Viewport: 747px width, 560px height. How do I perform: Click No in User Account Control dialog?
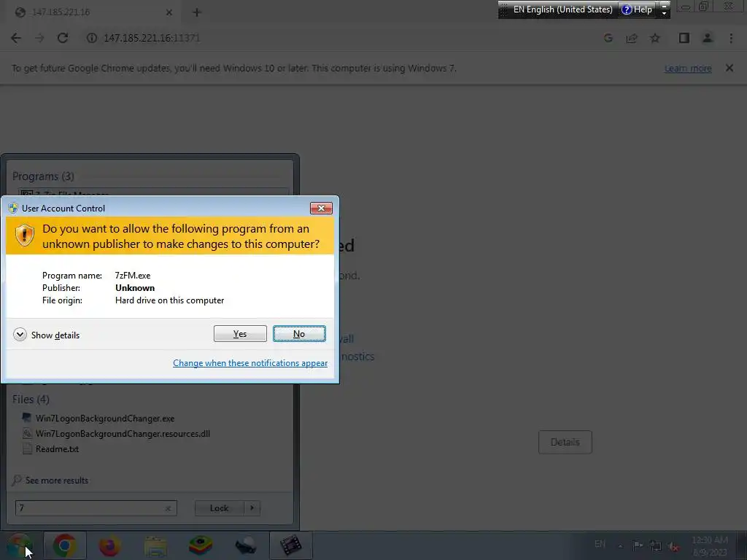coord(299,334)
